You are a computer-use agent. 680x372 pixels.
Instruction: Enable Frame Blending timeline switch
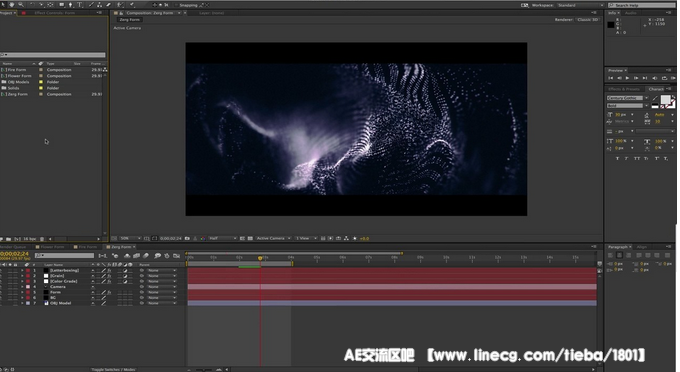(x=137, y=256)
